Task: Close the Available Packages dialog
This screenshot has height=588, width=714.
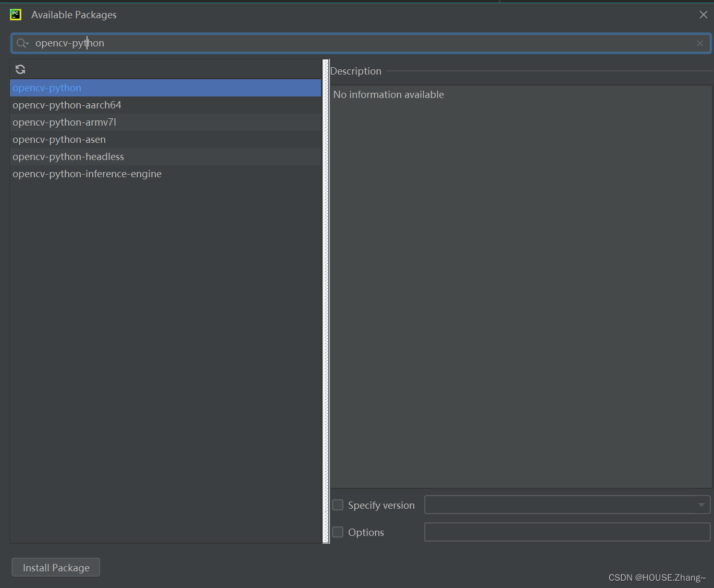Action: tap(703, 15)
